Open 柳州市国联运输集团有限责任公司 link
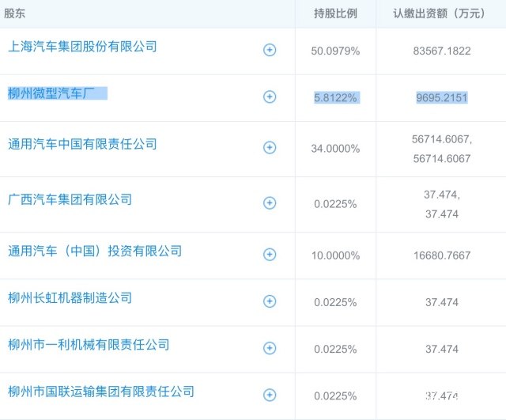The width and height of the screenshot is (506, 420). (101, 391)
